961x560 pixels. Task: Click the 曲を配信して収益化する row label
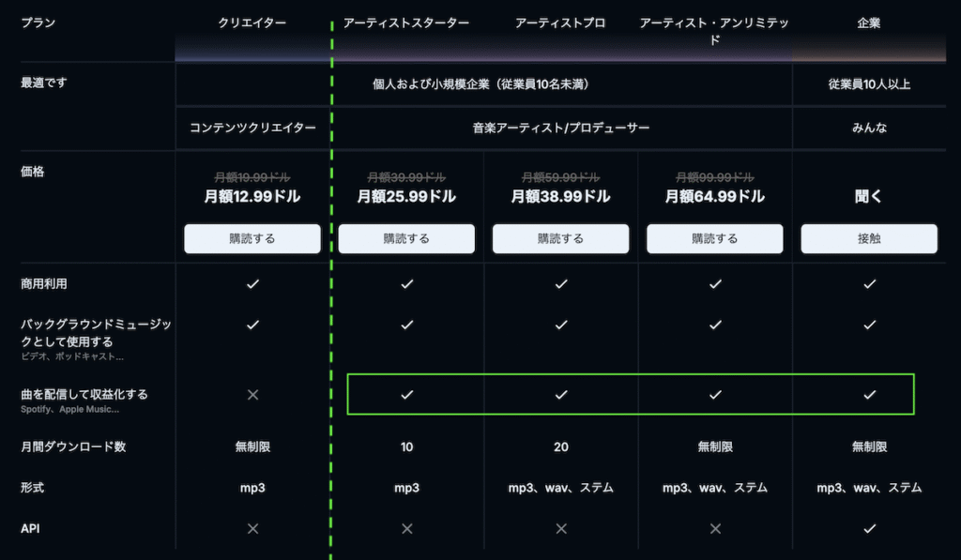coord(85,393)
